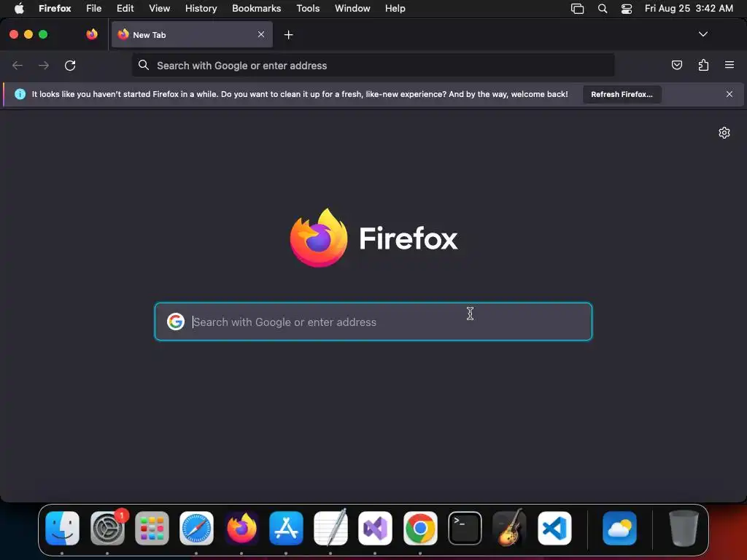The image size is (747, 560).
Task: Expand the list all tabs chevron
Action: pos(703,34)
